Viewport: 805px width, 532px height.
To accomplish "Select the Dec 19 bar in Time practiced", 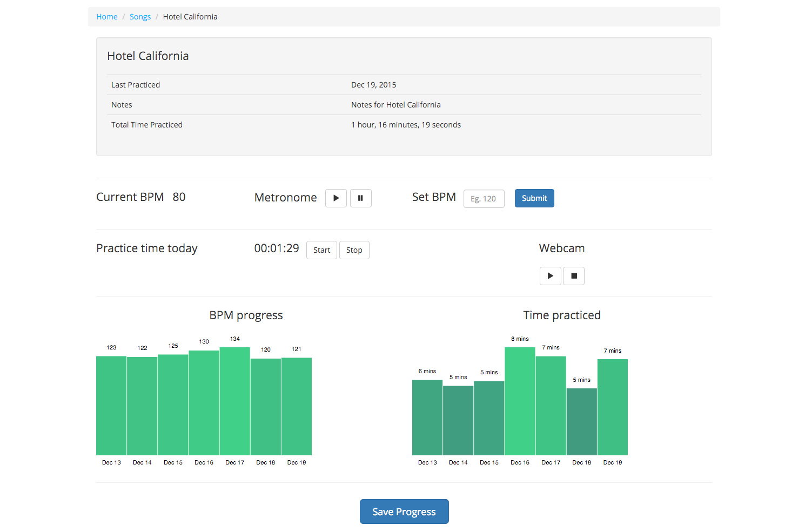I will (612, 407).
